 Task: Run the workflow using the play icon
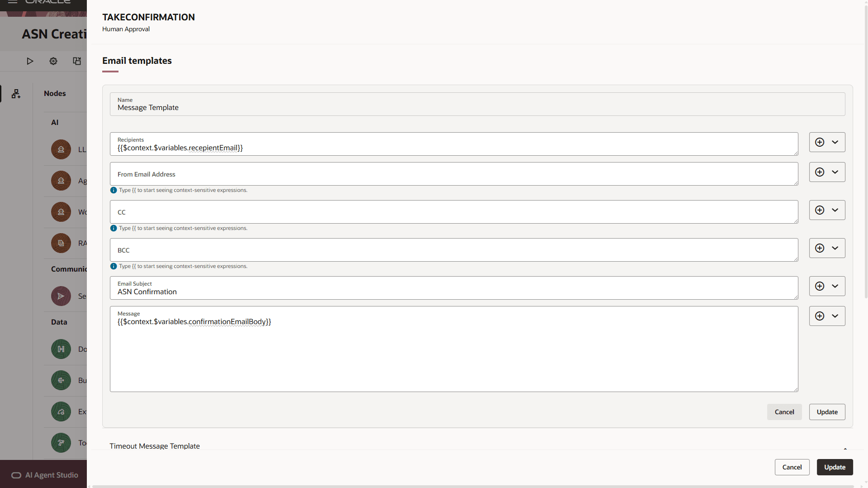[x=30, y=61]
